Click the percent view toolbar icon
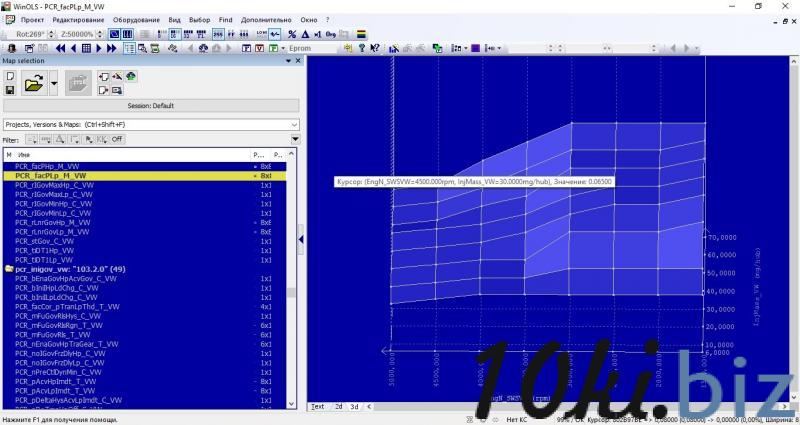The image size is (800, 425). [290, 34]
